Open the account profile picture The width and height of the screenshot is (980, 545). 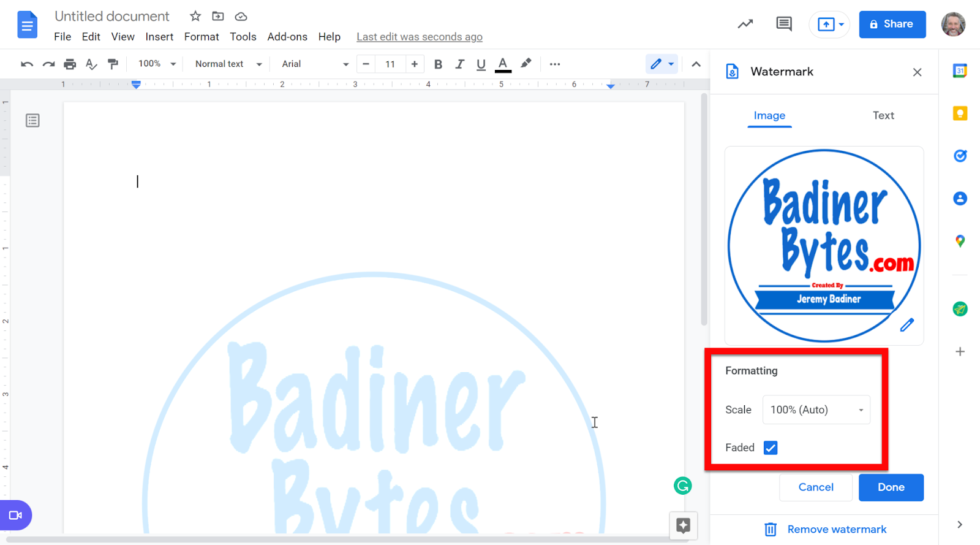(x=953, y=25)
